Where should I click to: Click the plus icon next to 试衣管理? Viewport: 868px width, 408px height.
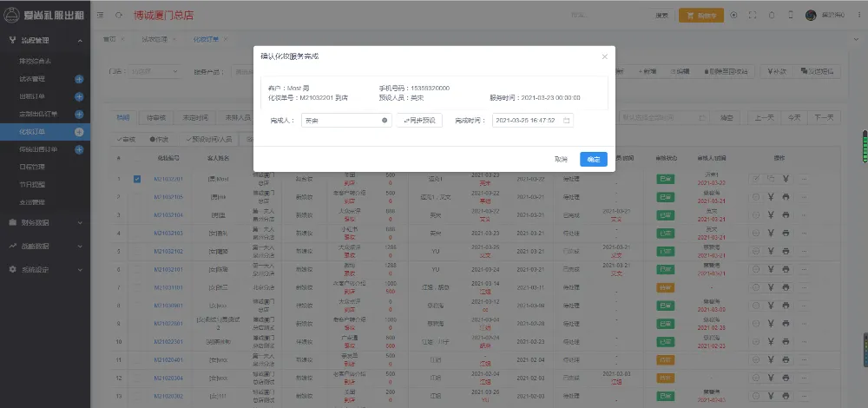point(79,79)
